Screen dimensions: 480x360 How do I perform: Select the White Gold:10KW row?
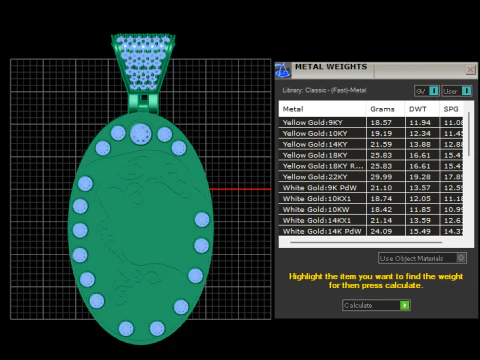[x=371, y=209]
